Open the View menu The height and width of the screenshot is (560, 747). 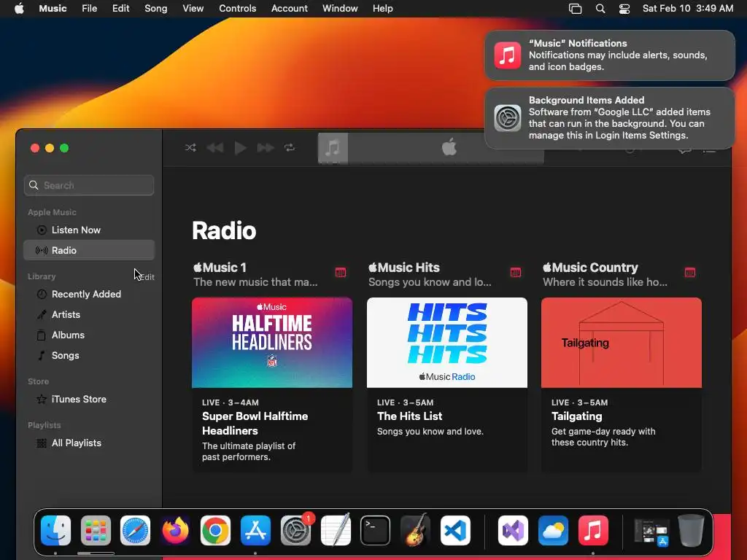pyautogui.click(x=193, y=9)
